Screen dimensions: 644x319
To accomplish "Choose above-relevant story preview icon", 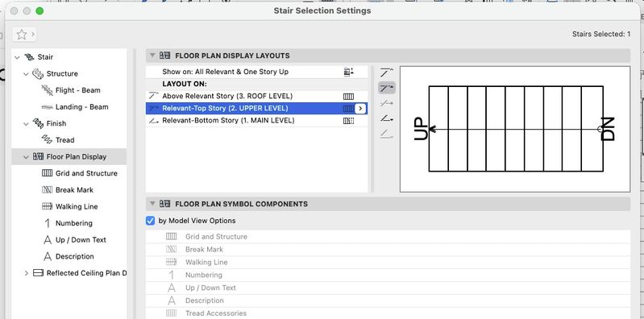I will [x=387, y=72].
